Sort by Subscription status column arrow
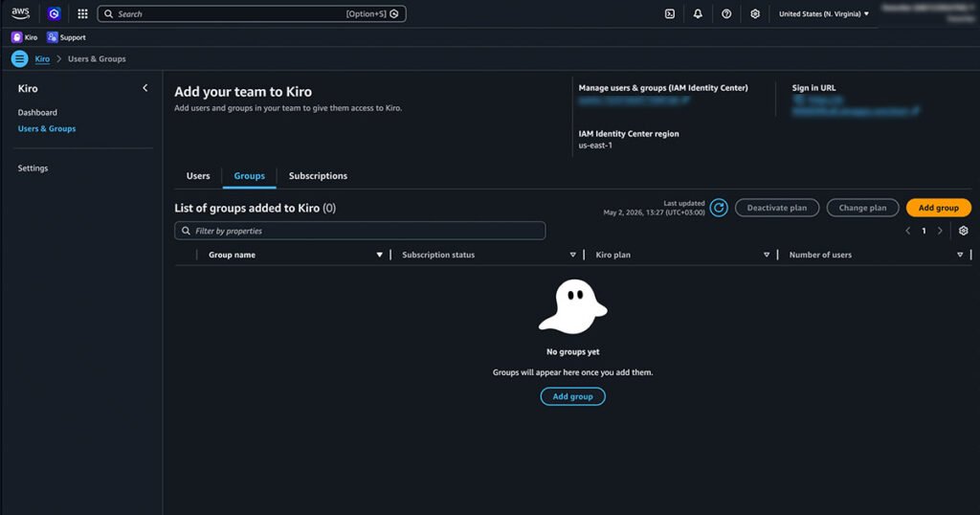This screenshot has width=980, height=515. tap(572, 255)
